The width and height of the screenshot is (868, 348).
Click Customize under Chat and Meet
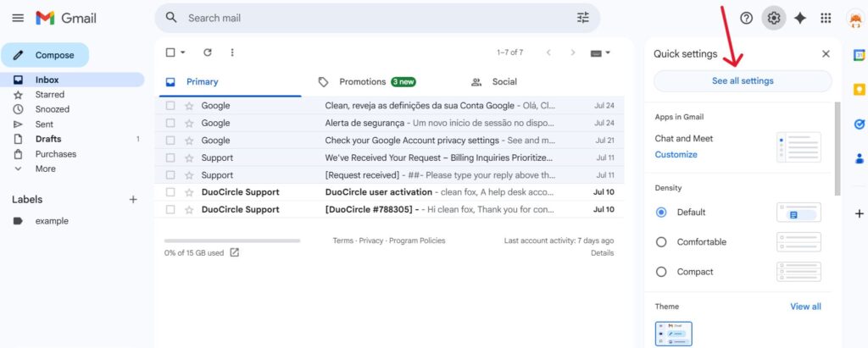[676, 154]
